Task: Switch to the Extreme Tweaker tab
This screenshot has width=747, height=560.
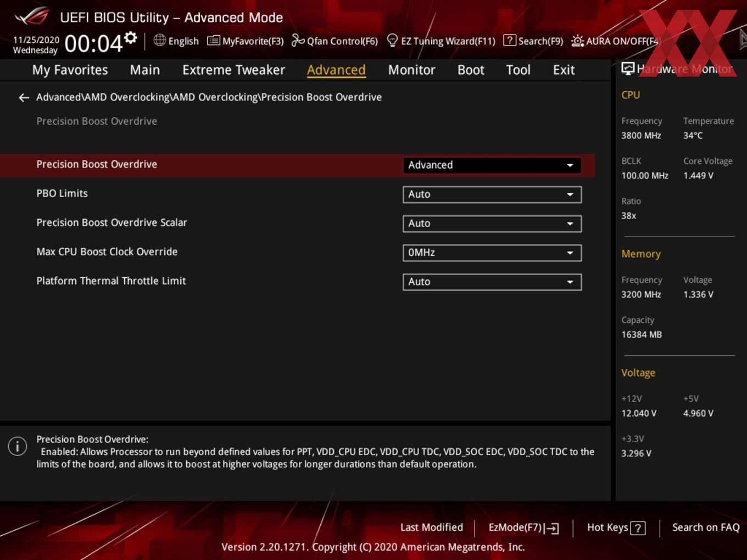Action: tap(233, 70)
